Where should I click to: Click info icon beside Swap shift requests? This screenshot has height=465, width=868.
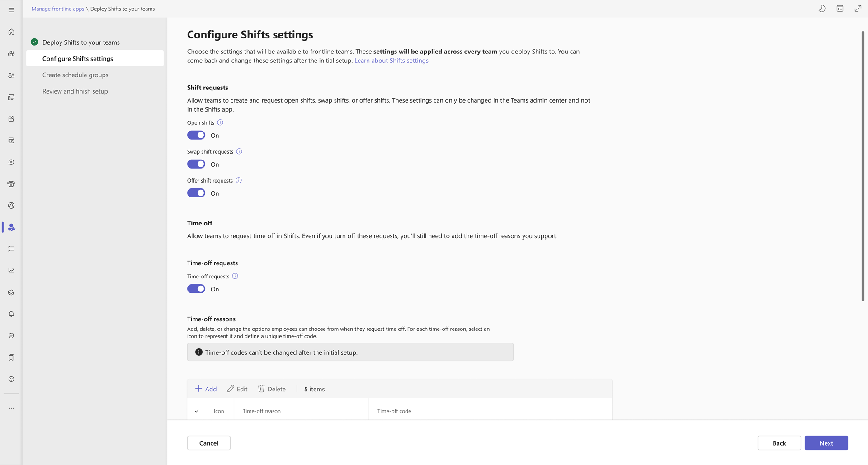239,151
